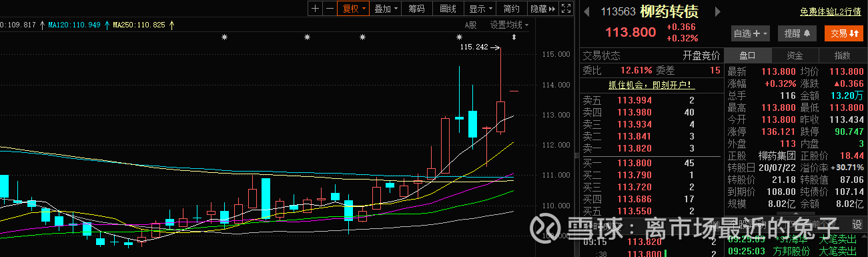
Task: Click the fullscreen expand icon
Action: click(x=566, y=9)
